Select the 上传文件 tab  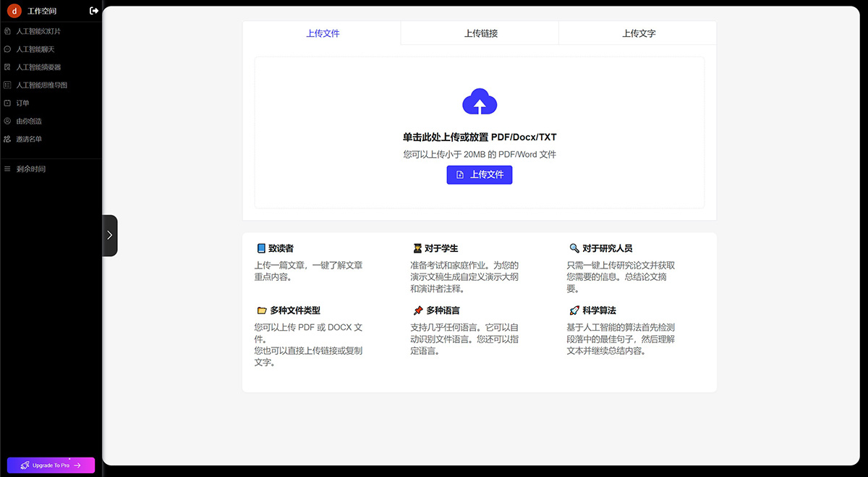(x=323, y=33)
